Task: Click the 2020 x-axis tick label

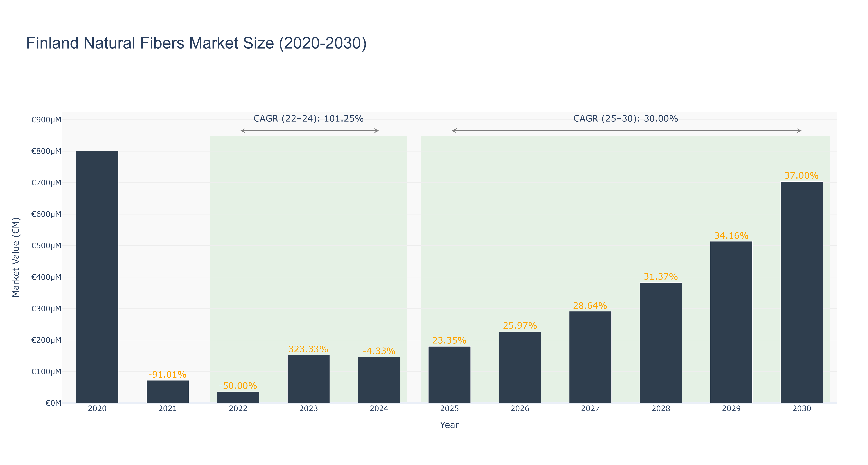Action: coord(97,408)
